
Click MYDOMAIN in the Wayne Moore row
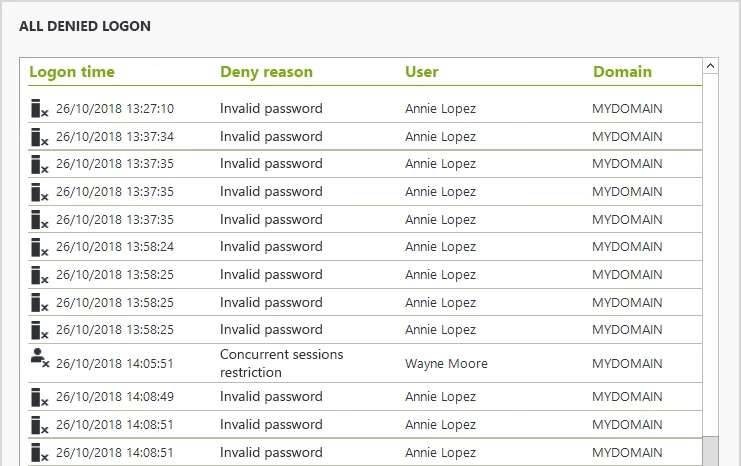click(627, 364)
